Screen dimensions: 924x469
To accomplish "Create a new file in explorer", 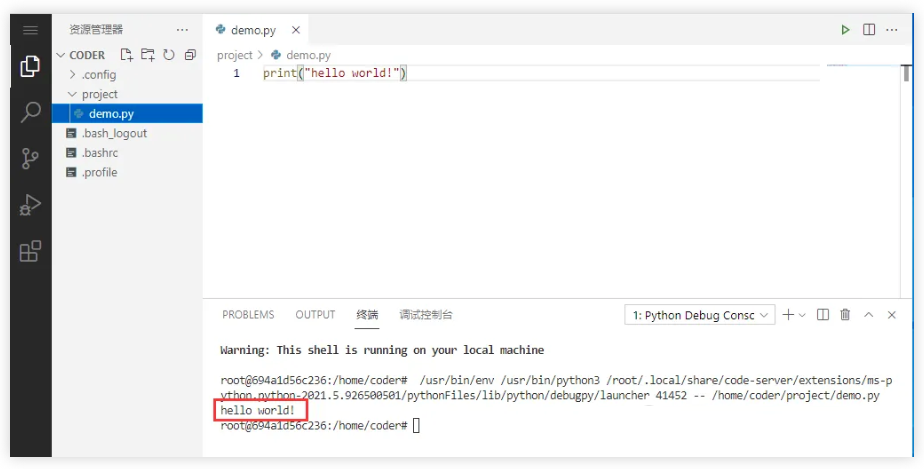I will [127, 55].
